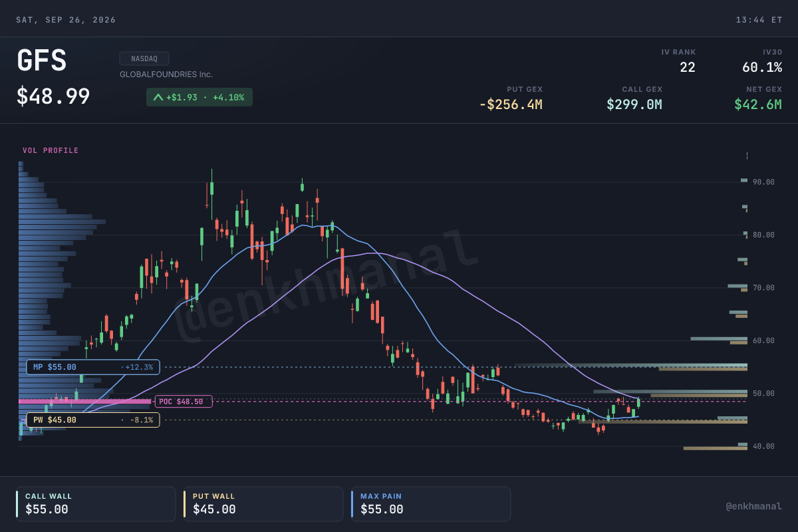The width and height of the screenshot is (798, 532).
Task: Click the $48.99 last price
Action: click(x=53, y=97)
